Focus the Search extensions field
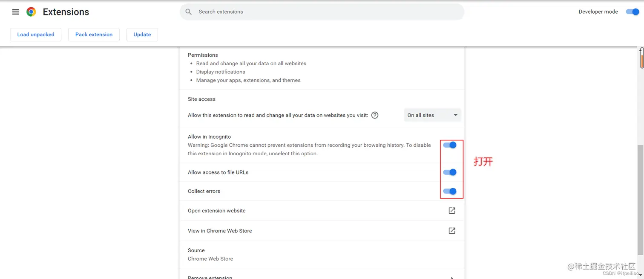The height and width of the screenshot is (279, 644). (324, 12)
